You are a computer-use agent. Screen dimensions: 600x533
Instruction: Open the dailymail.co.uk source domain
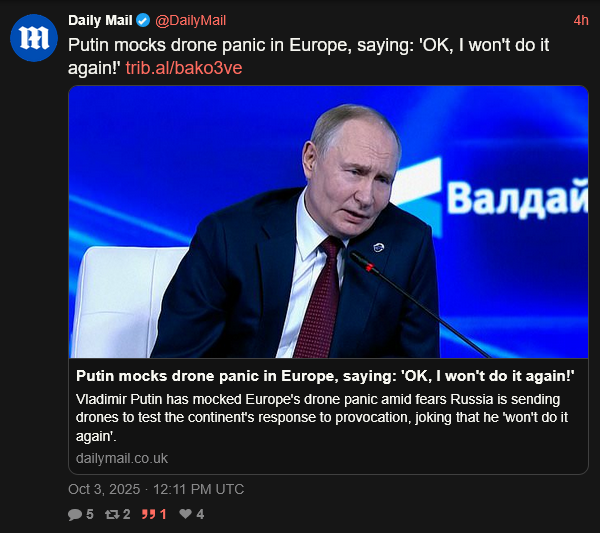click(122, 458)
